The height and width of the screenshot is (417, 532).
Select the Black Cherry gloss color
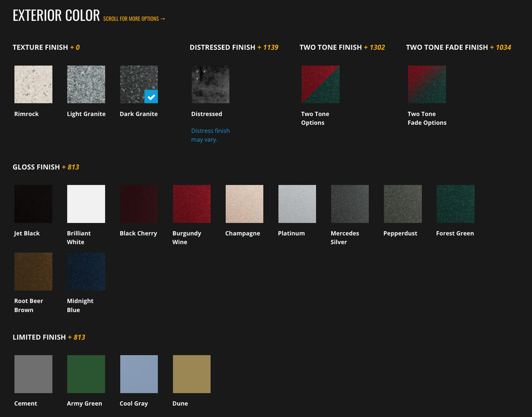coord(139,204)
